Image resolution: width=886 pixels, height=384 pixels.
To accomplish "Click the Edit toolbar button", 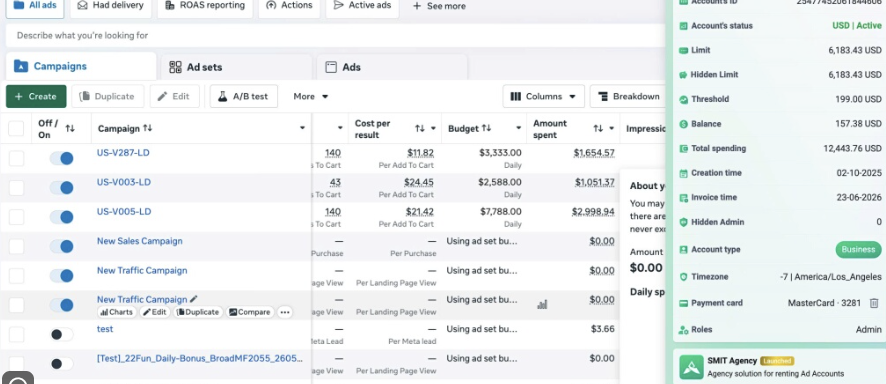I will [x=174, y=96].
